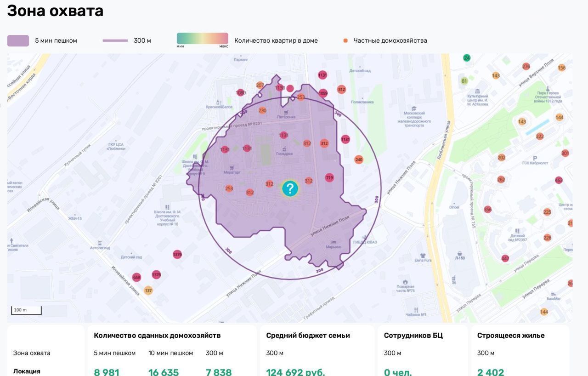Select the marker numbered 447
The width and height of the screenshot is (588, 376).
[505, 258]
